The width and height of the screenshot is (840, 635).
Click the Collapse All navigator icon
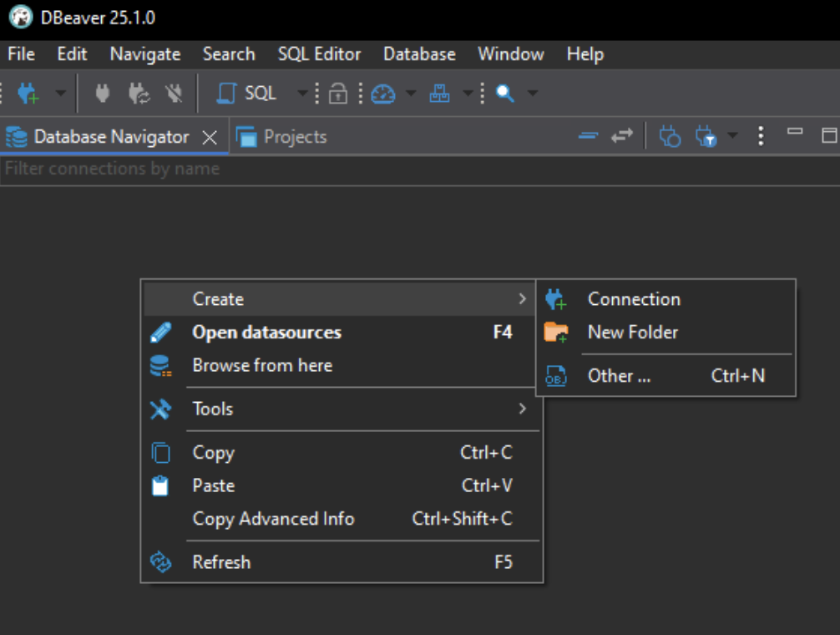588,136
